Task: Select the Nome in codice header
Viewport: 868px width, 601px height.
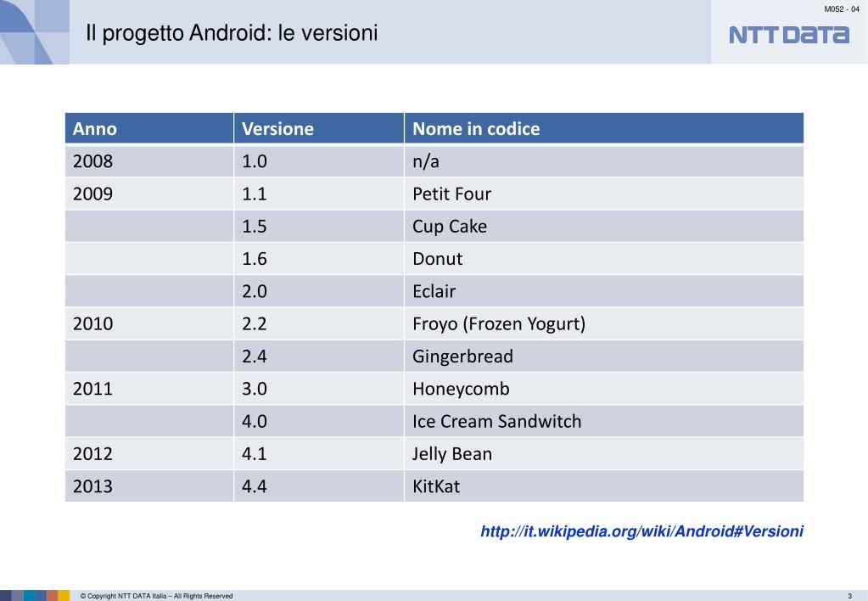Action: click(604, 128)
